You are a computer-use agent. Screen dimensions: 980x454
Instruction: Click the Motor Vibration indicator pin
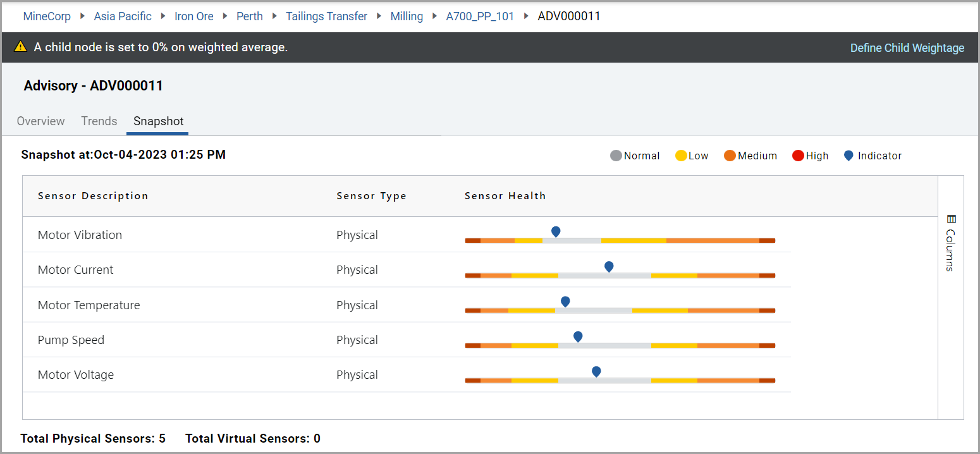tap(556, 231)
